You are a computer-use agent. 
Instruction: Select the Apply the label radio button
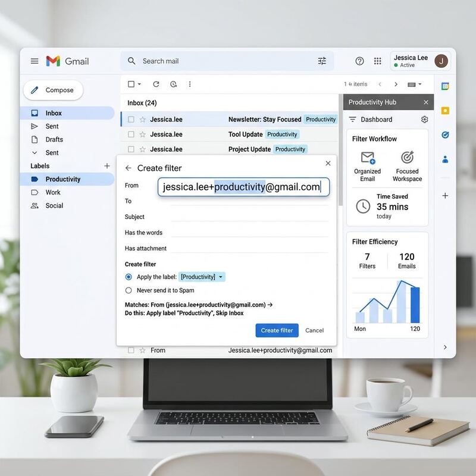(x=129, y=277)
